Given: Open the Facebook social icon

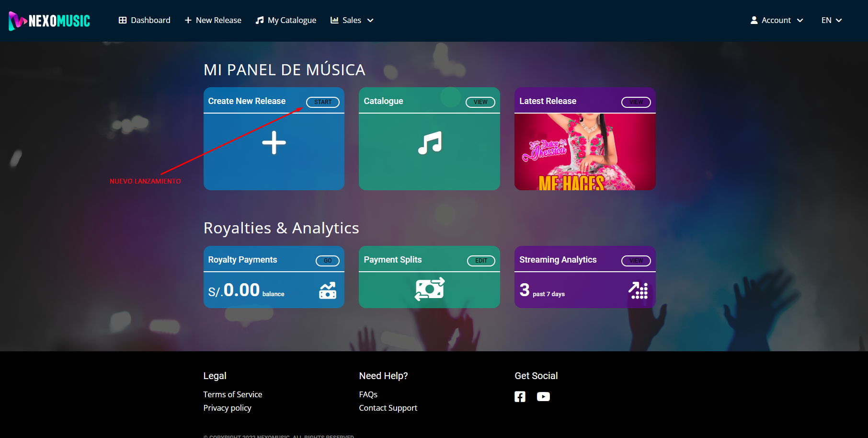Looking at the screenshot, I should [520, 397].
